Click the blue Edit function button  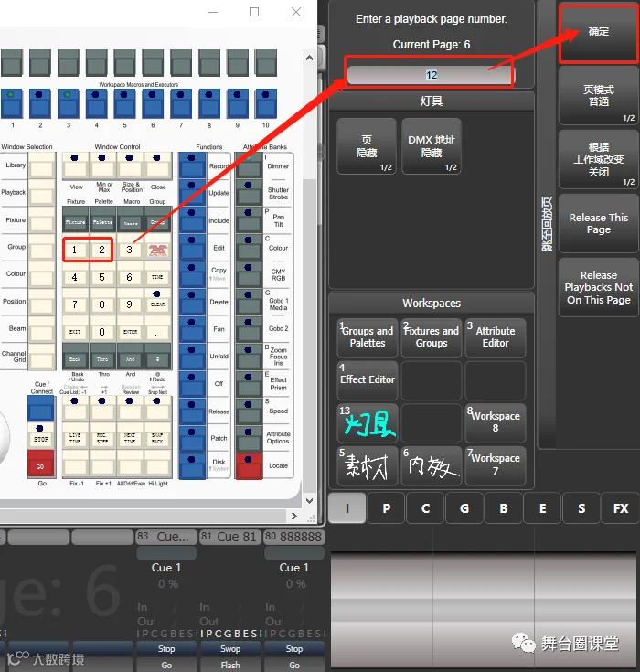tap(192, 248)
